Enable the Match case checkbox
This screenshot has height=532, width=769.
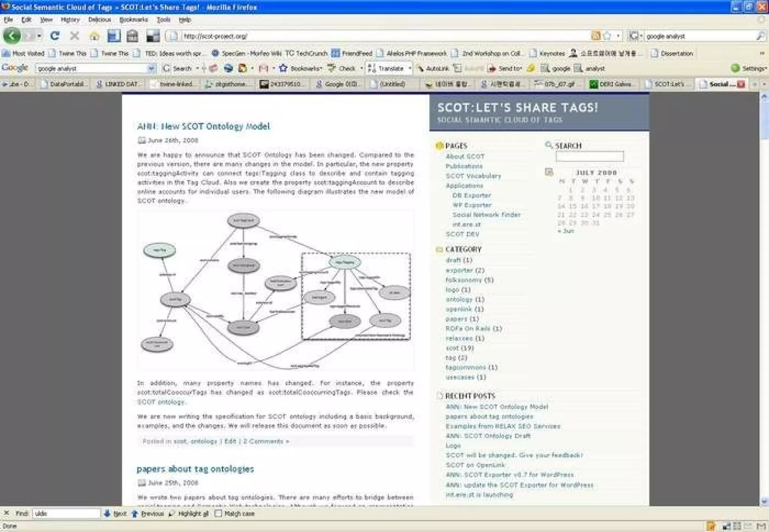[x=218, y=514]
